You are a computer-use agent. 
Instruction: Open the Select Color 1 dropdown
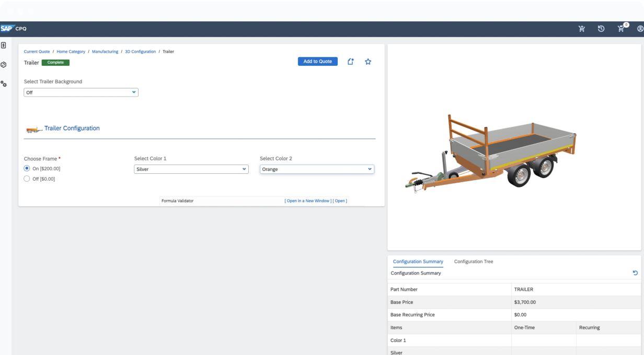point(191,169)
